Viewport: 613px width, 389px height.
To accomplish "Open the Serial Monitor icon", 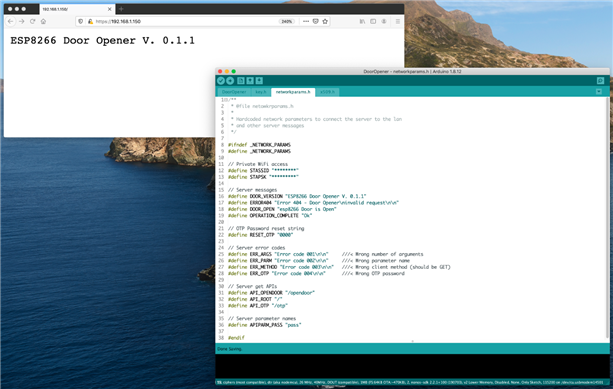I will 600,81.
